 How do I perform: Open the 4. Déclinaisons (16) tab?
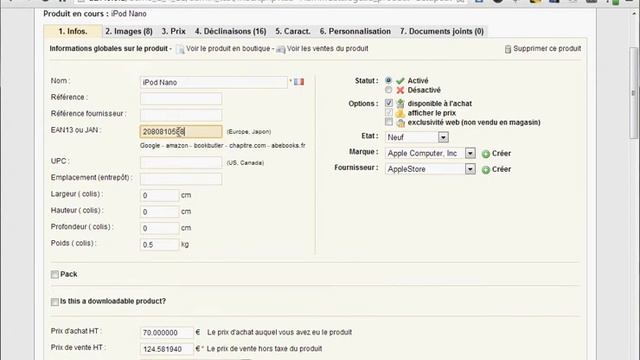pos(231,31)
